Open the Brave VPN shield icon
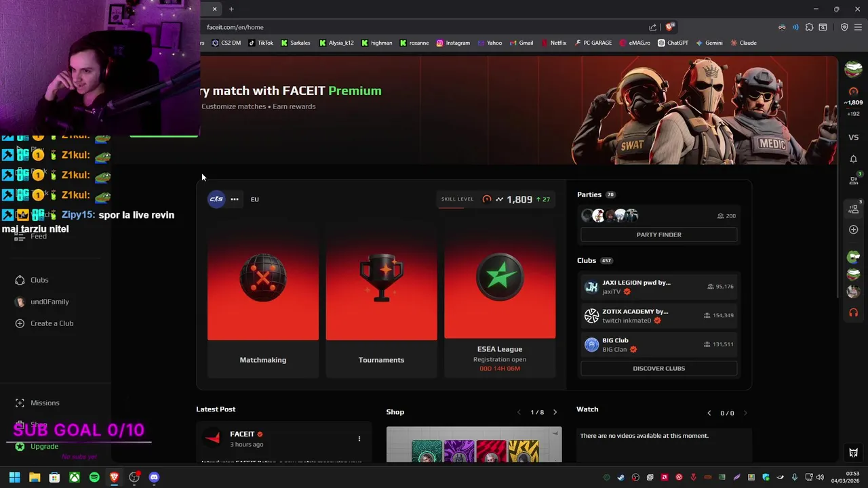Viewport: 868px width, 488px height. coord(844,27)
